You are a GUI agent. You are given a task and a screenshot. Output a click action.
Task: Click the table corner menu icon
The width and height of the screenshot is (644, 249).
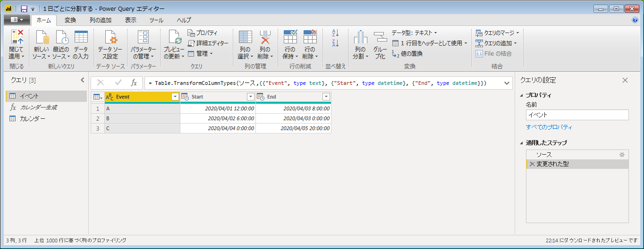(x=98, y=97)
